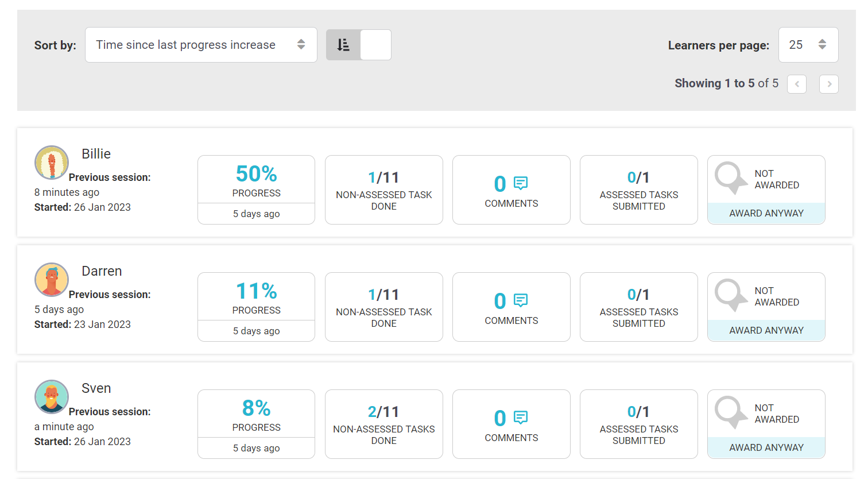Click Award Anyway for Darren
This screenshot has width=868, height=479.
pyautogui.click(x=766, y=330)
